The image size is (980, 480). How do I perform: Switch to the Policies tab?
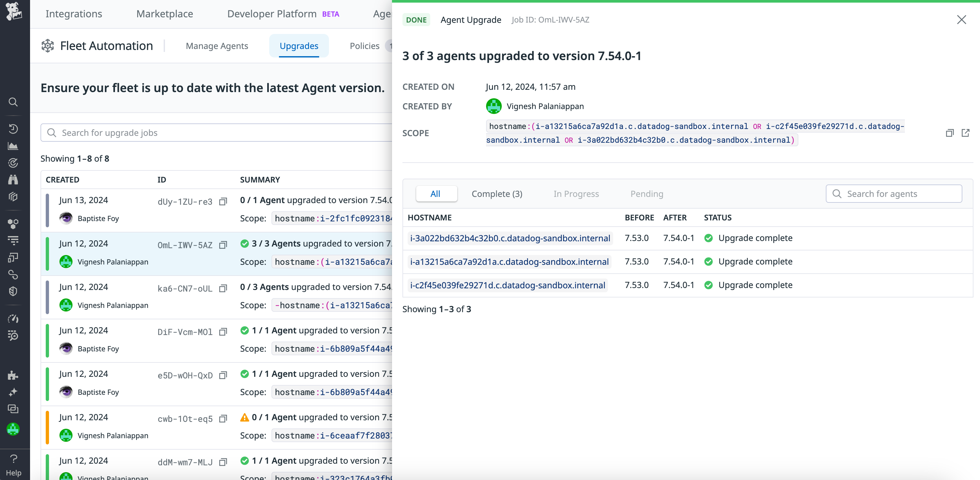[364, 46]
